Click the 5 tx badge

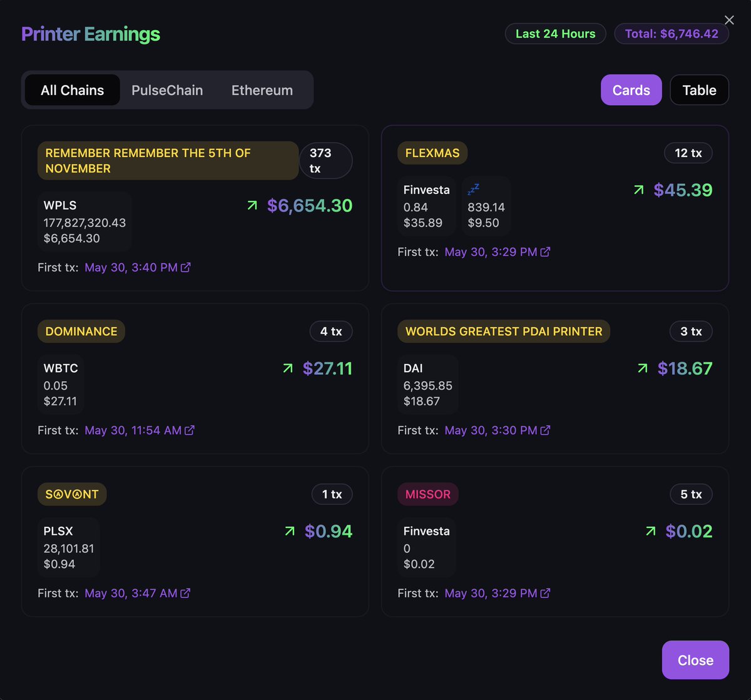[691, 494]
